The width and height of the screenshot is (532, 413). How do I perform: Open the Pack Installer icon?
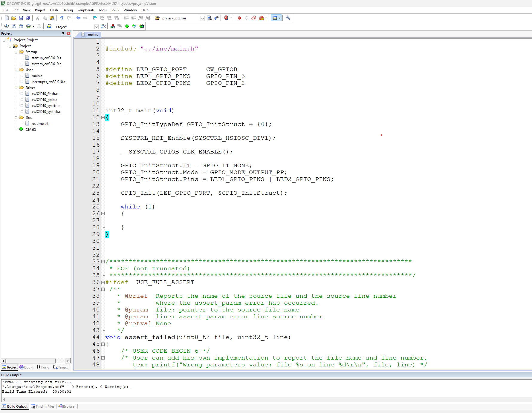pos(141,26)
